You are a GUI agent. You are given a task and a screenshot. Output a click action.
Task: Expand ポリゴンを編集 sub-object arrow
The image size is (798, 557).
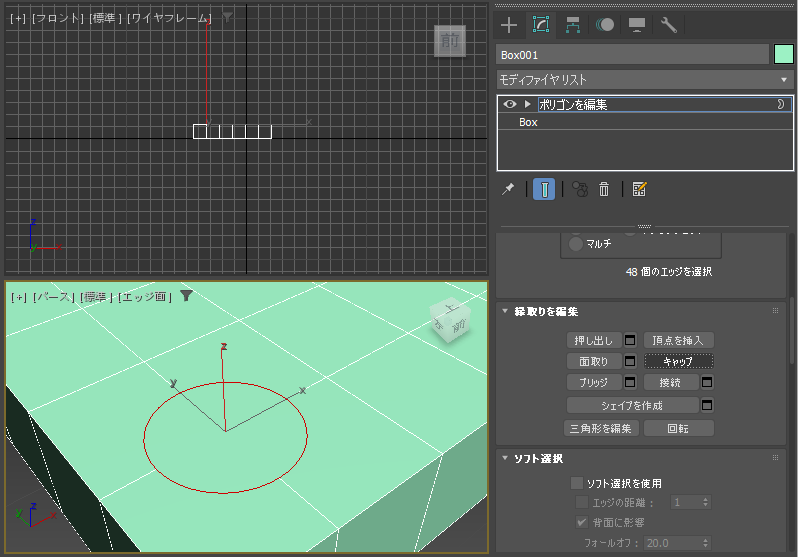[x=528, y=104]
